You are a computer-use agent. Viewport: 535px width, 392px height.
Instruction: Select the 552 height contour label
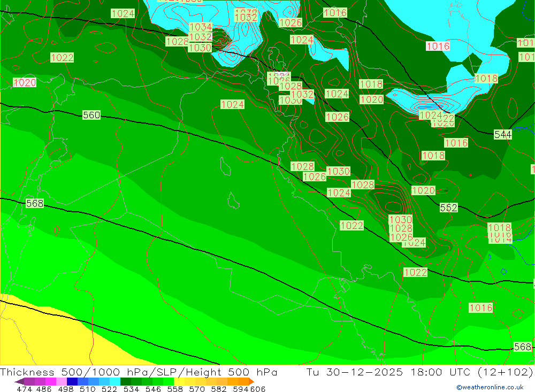pos(448,207)
